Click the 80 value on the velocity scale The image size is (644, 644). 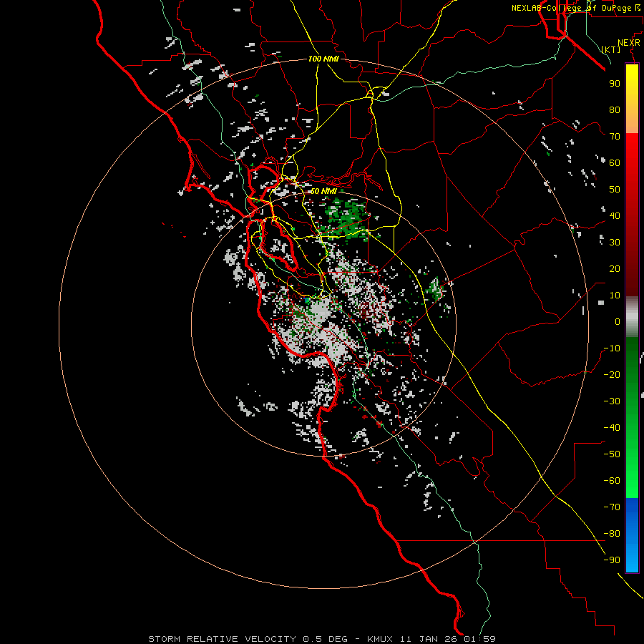click(615, 109)
